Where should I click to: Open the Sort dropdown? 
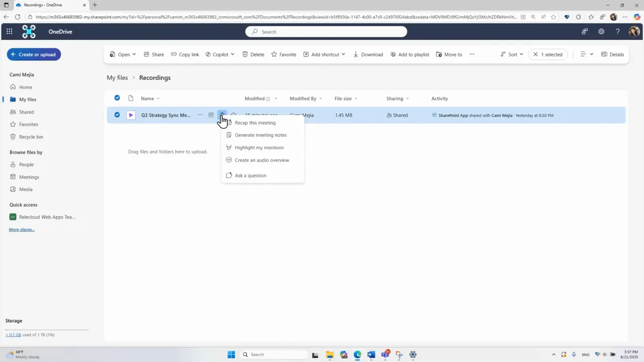(512, 54)
